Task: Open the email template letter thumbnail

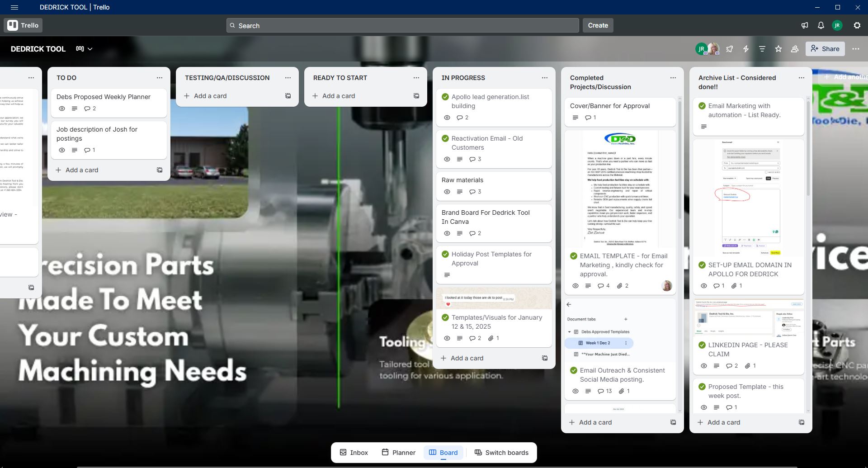Action: (620, 189)
